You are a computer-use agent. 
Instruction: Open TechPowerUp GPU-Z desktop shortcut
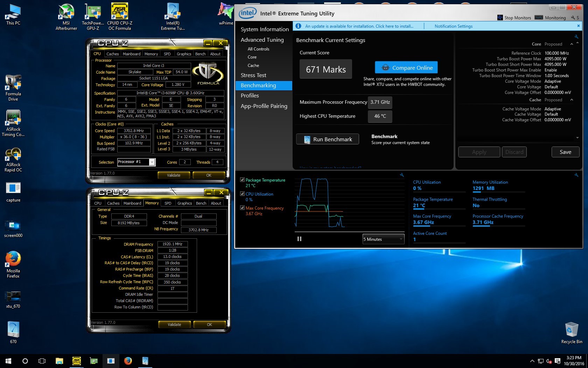click(x=93, y=17)
